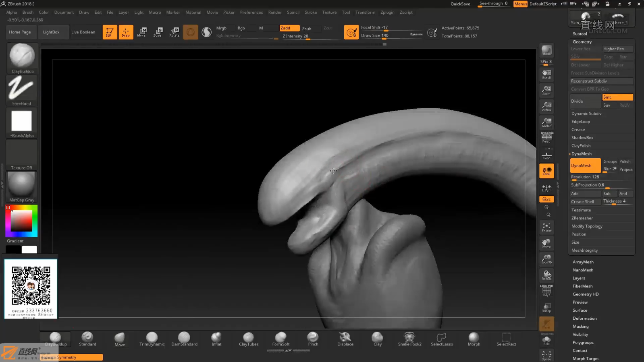This screenshot has height=362, width=644.
Task: Expand the Deformation palette section
Action: [x=584, y=319]
